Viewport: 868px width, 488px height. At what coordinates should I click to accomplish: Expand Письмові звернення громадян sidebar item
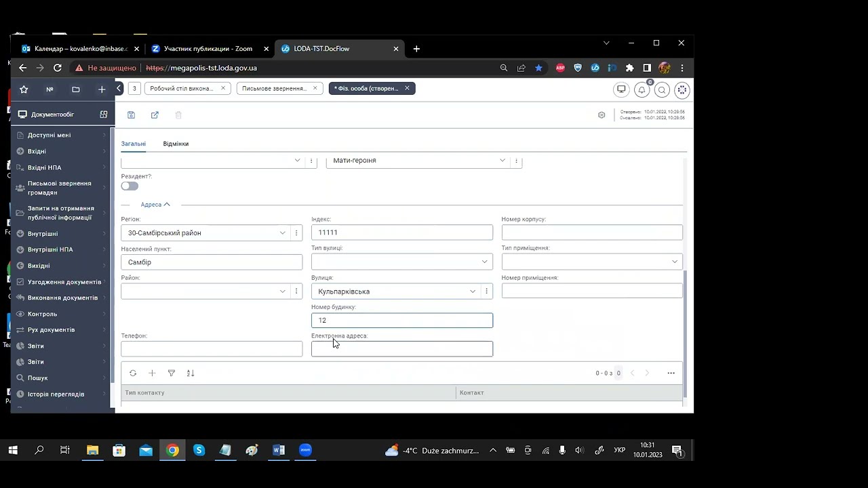(62, 188)
